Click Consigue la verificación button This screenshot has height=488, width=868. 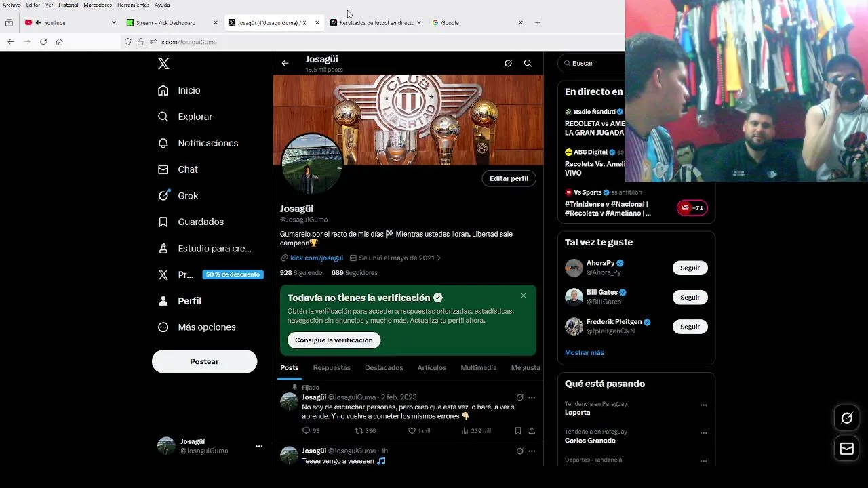pos(334,340)
